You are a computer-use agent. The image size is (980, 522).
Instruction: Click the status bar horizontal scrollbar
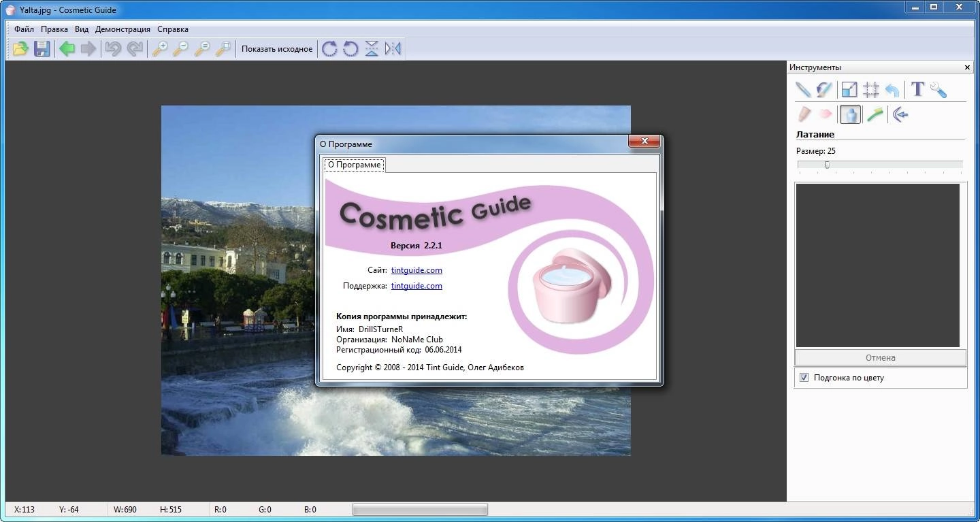coord(420,509)
